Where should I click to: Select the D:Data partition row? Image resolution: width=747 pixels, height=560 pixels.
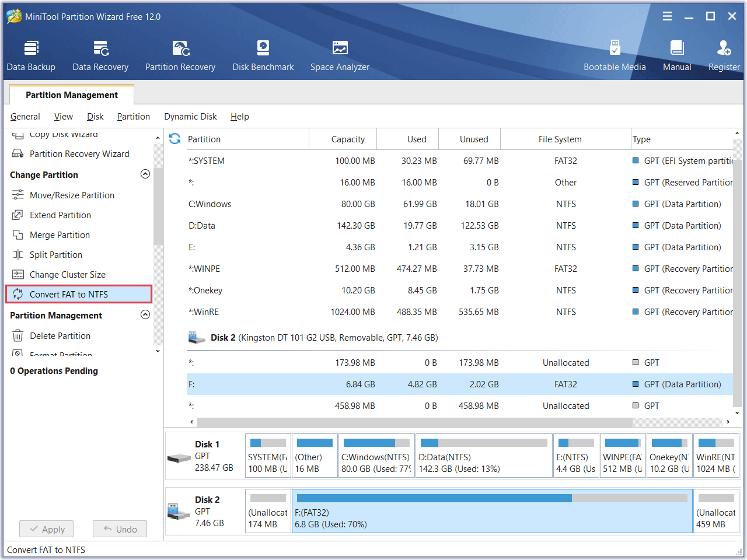[x=460, y=225]
